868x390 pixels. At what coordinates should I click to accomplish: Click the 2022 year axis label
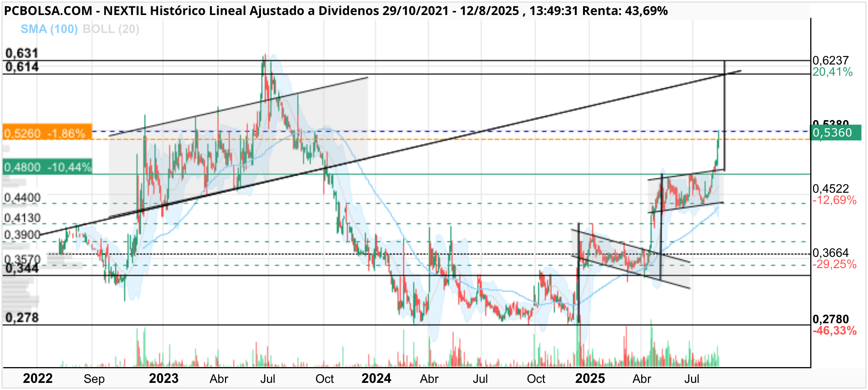[37, 378]
